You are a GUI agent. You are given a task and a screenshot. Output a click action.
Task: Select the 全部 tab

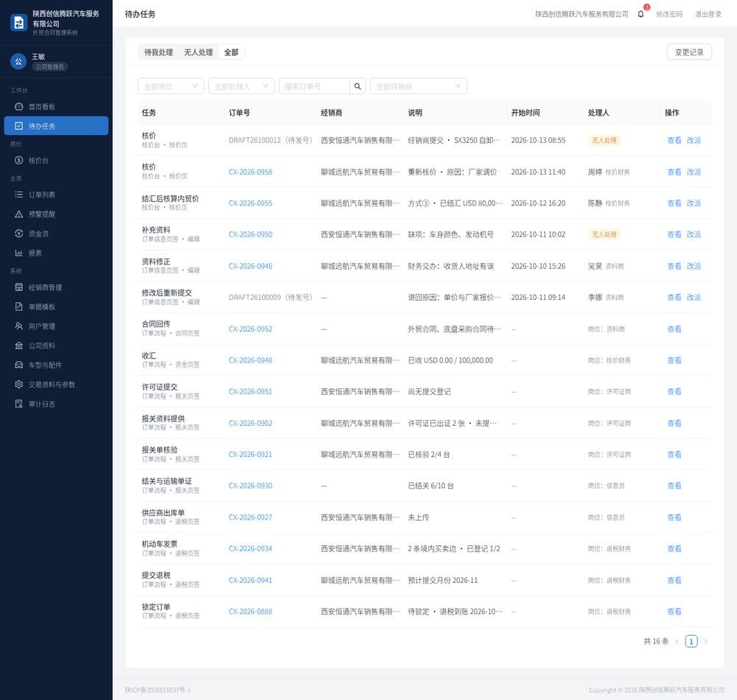(x=231, y=52)
